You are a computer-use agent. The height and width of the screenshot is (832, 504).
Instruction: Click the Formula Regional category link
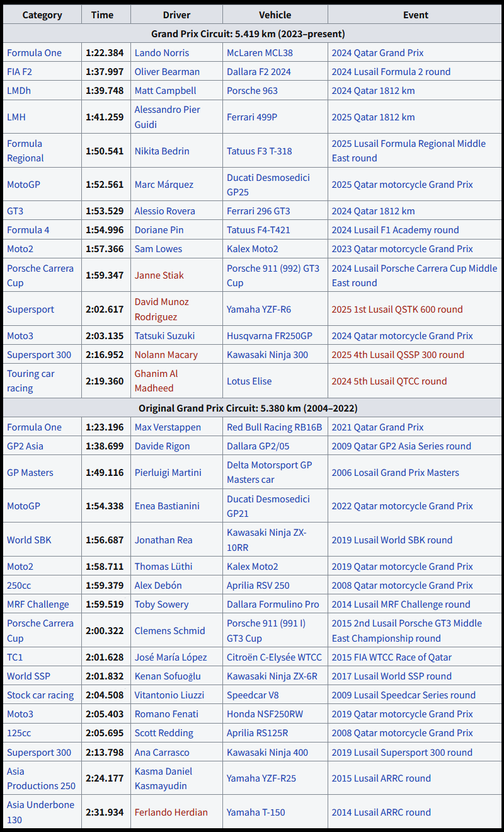click(x=25, y=151)
